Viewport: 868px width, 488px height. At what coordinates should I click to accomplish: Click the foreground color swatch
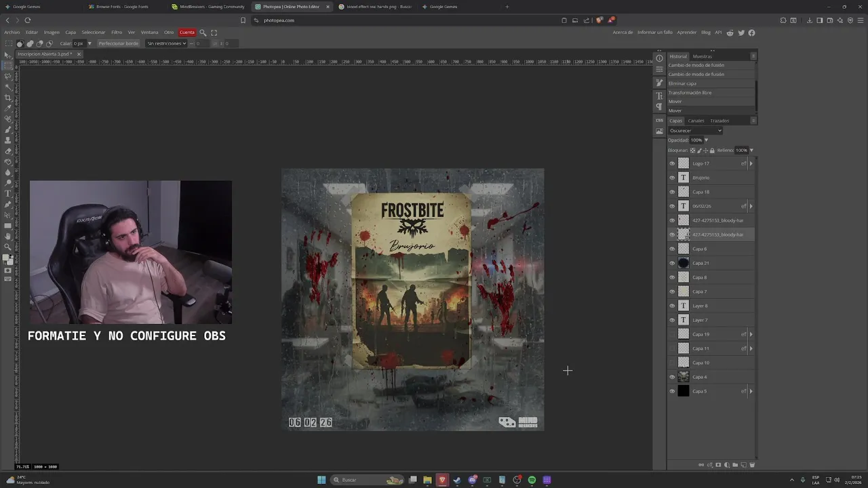point(6,258)
